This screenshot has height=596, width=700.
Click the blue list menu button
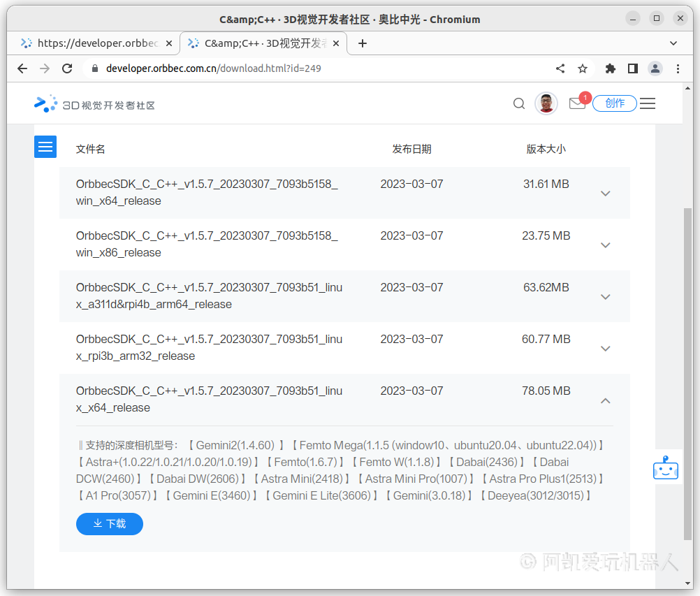[x=45, y=147]
